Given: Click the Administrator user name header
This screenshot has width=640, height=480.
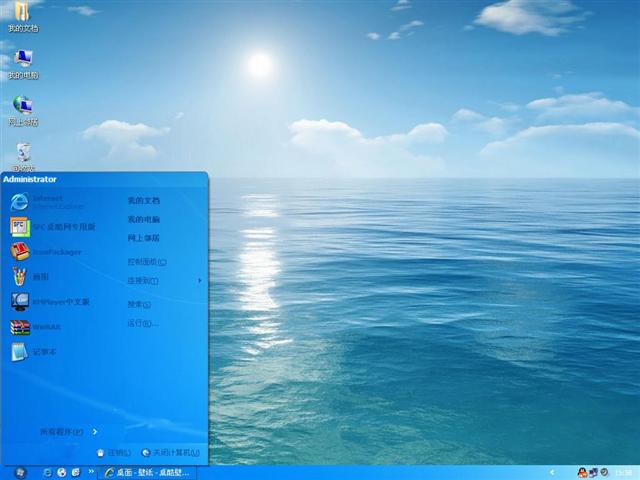Looking at the screenshot, I should click(x=30, y=179).
